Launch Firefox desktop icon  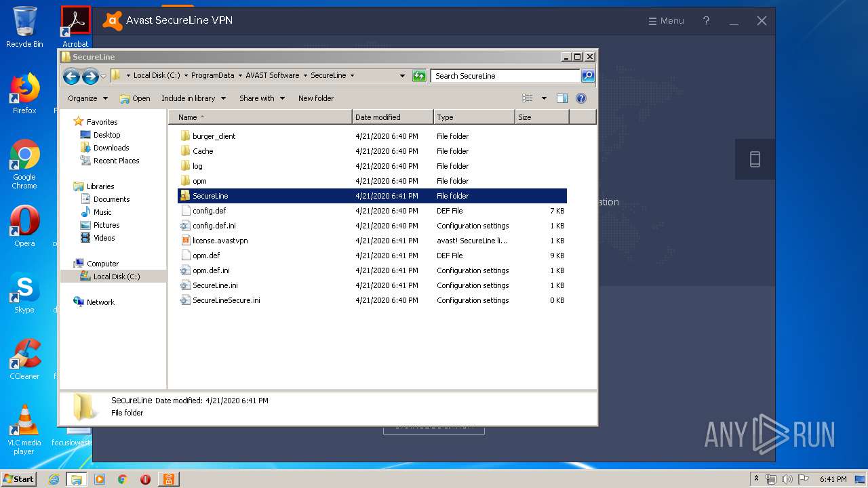(24, 94)
